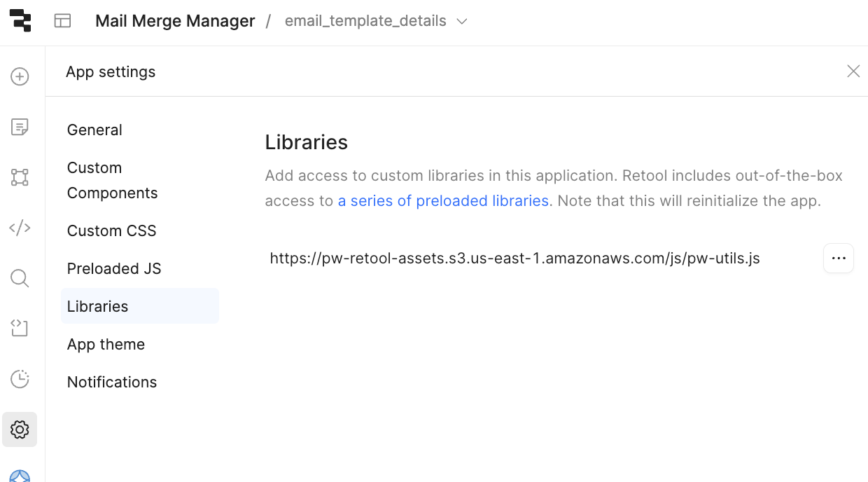Viewport: 868px width, 482px height.
Task: Click the Search magnifier icon
Action: [20, 278]
